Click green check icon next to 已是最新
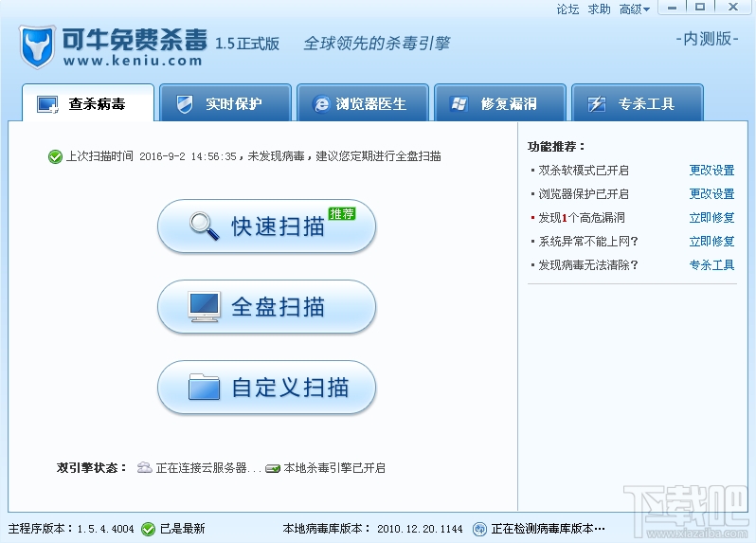Screen dimensions: 756x543 148,529
